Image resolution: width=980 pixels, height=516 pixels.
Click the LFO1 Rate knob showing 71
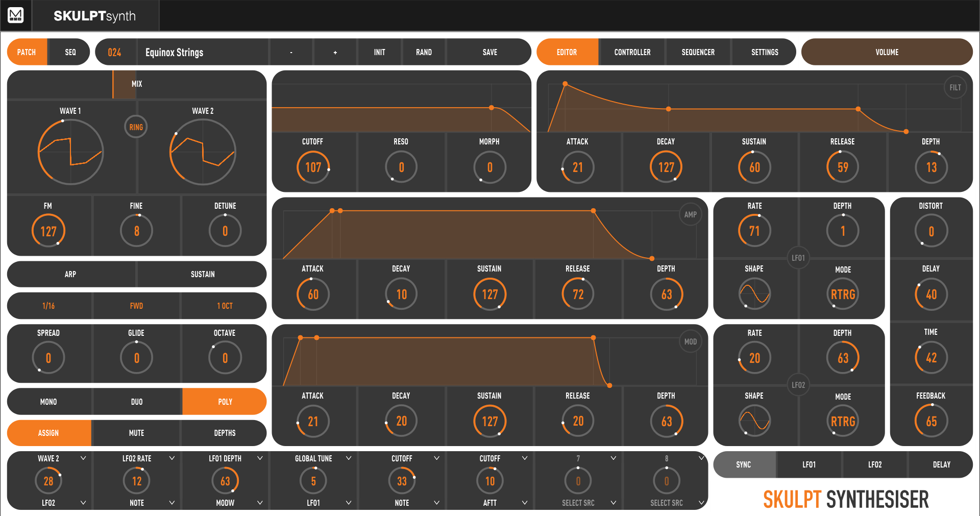[754, 231]
